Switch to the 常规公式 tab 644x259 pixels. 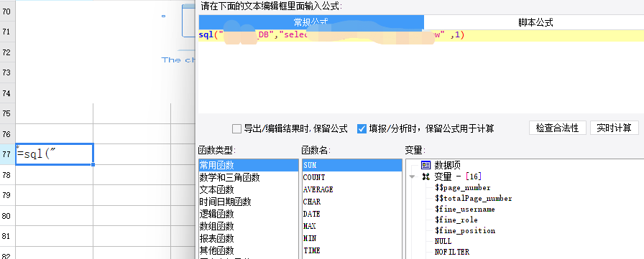(311, 22)
